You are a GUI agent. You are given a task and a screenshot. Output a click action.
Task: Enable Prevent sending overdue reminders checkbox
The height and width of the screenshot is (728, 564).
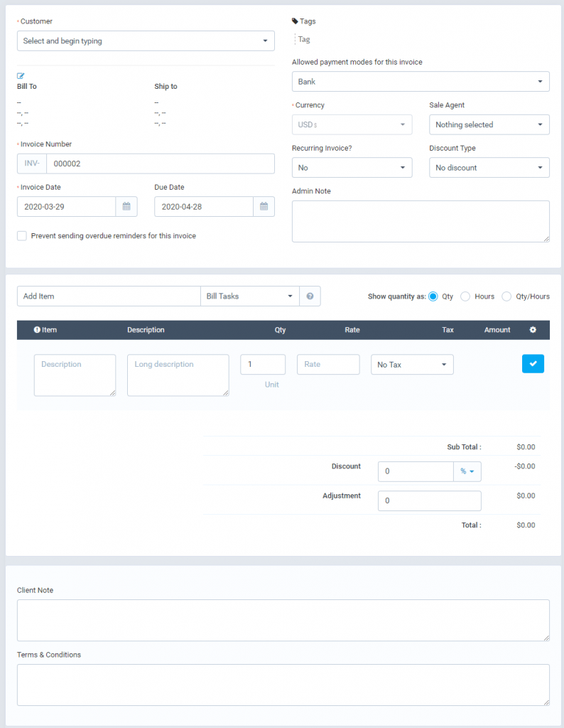(22, 236)
